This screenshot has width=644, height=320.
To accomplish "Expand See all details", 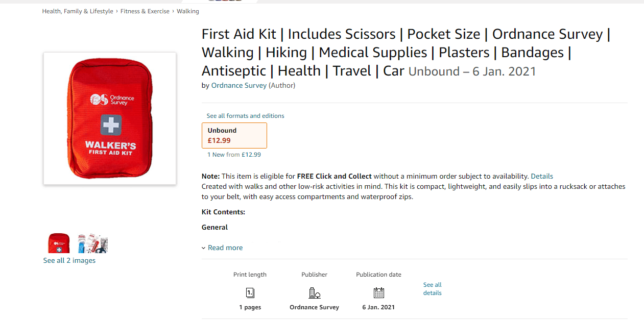I will pos(432,289).
